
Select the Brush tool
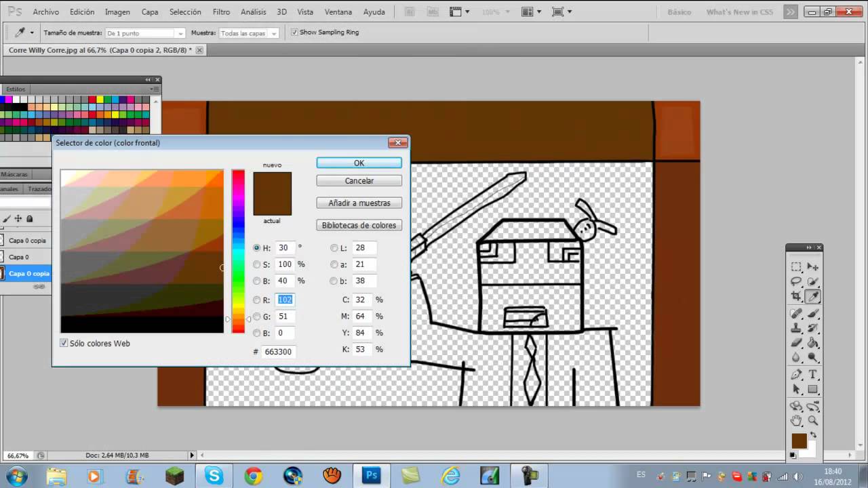813,314
